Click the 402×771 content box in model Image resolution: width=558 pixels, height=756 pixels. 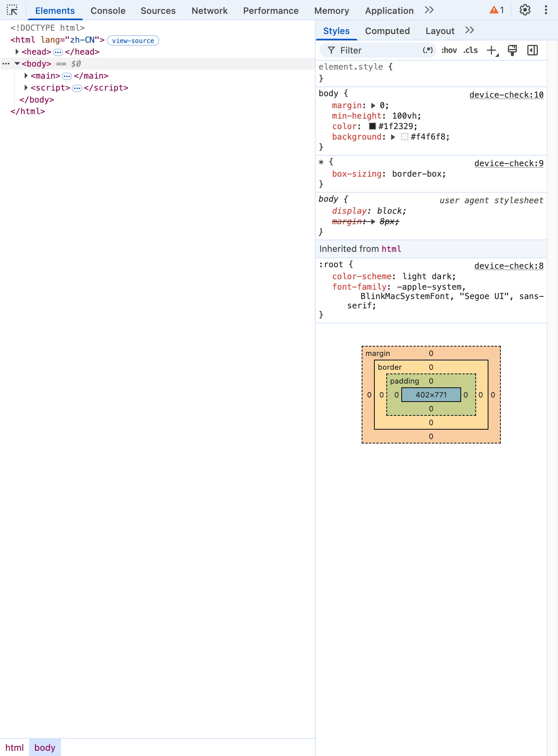pos(431,394)
